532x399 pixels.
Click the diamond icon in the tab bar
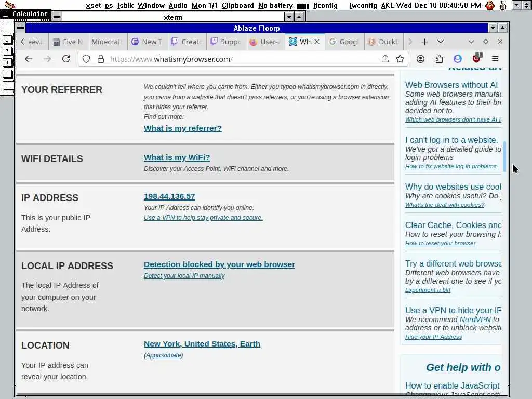click(x=486, y=42)
